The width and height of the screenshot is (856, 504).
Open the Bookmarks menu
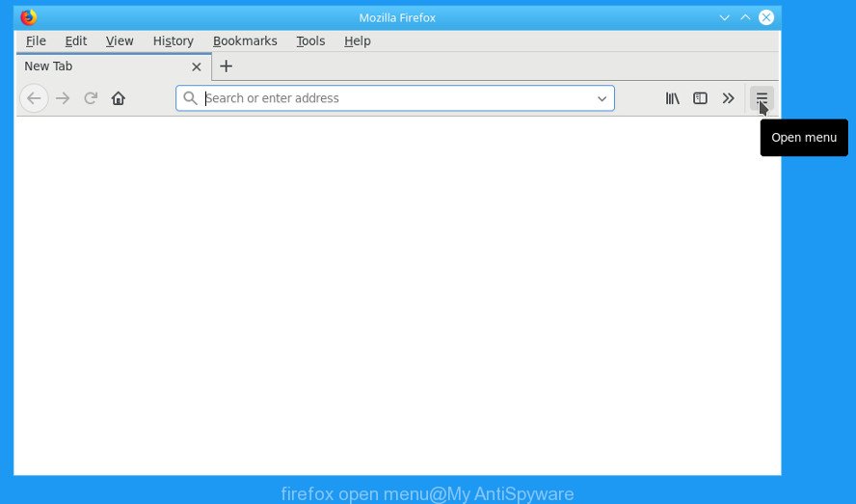[x=245, y=40]
